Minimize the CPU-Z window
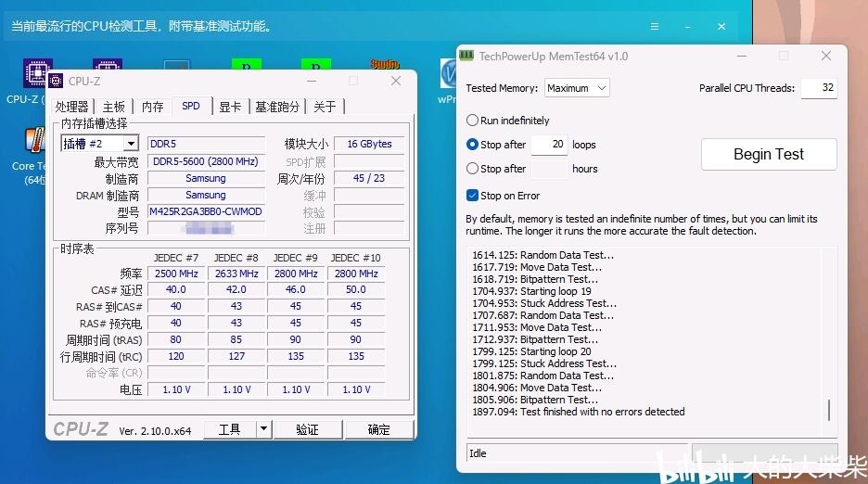This screenshot has width=868, height=484. click(x=312, y=81)
